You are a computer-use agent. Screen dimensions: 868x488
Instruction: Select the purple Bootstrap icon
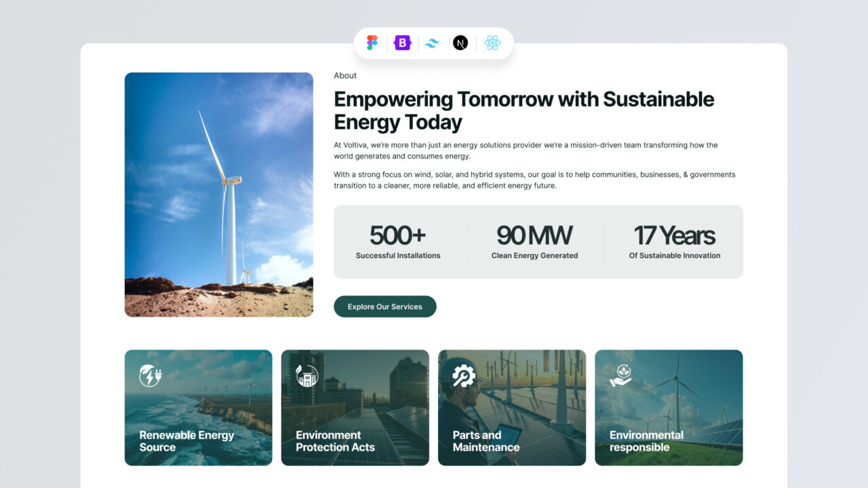[403, 43]
